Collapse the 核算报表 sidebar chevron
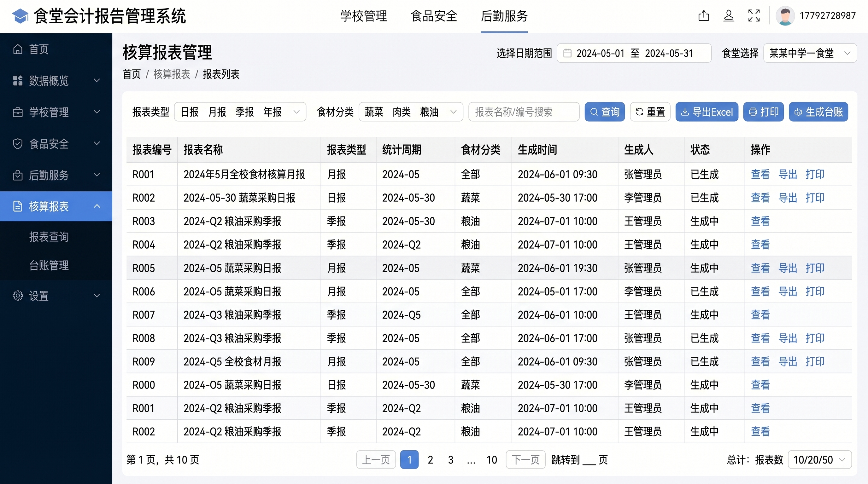 pos(97,206)
